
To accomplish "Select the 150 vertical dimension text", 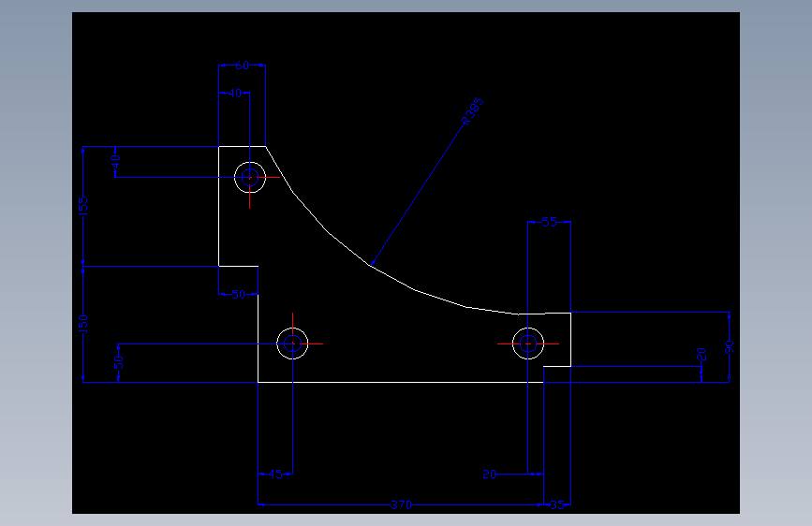I will click(83, 324).
